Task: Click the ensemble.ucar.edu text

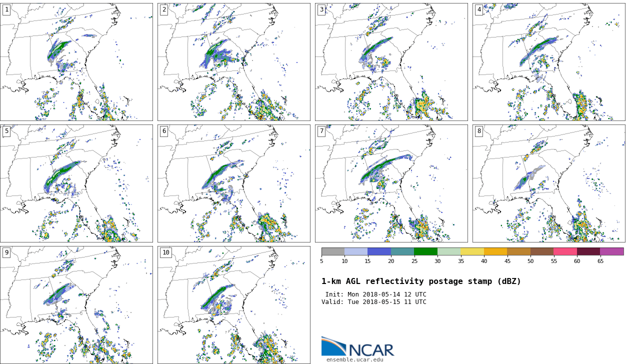Action: [355, 359]
